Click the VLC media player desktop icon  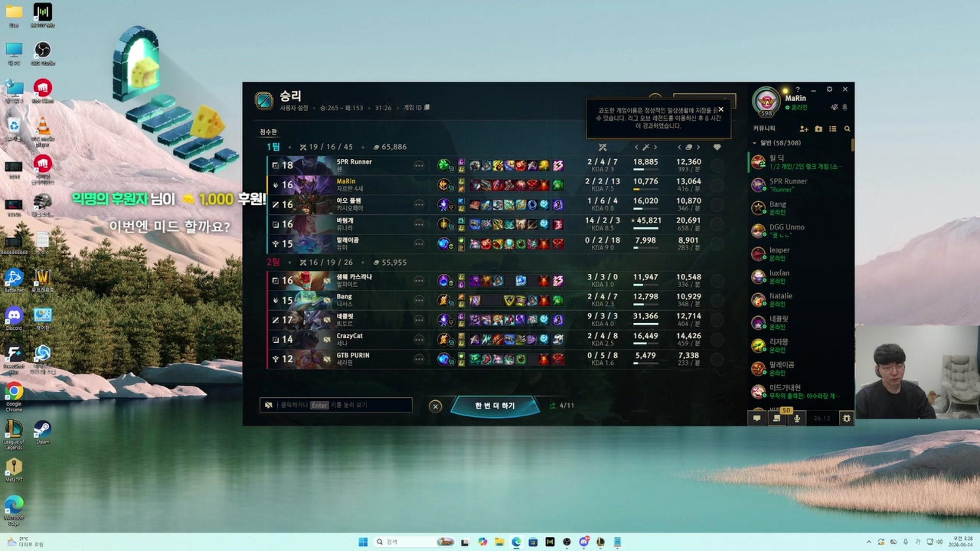[x=43, y=132]
